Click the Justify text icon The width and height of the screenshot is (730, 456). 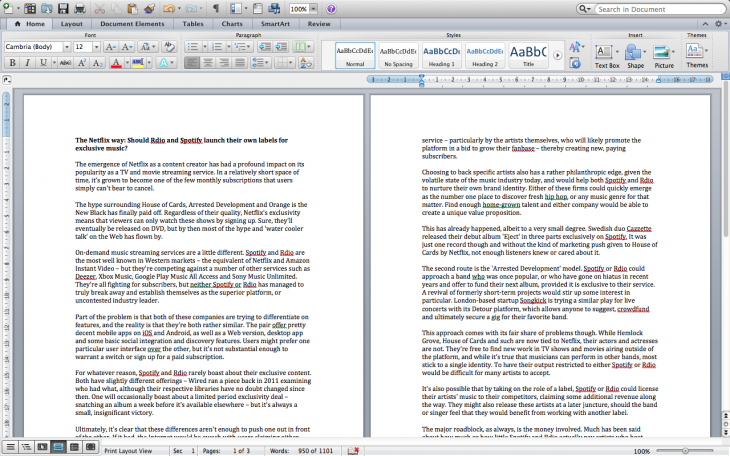point(240,62)
